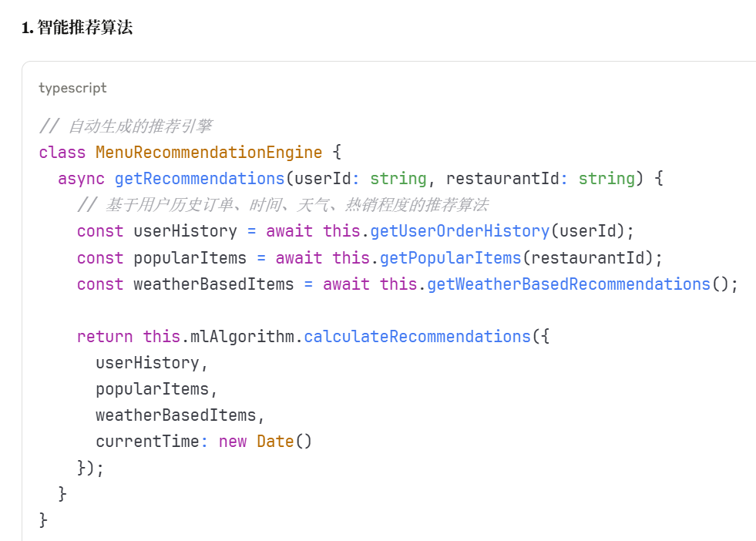Click the getPopularItems call
Viewport: 756px width, 541px height.
tap(451, 258)
